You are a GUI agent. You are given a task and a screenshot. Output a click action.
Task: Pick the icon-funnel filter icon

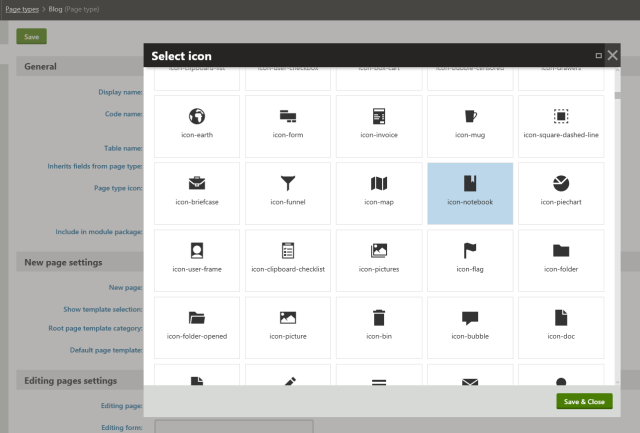tap(288, 193)
